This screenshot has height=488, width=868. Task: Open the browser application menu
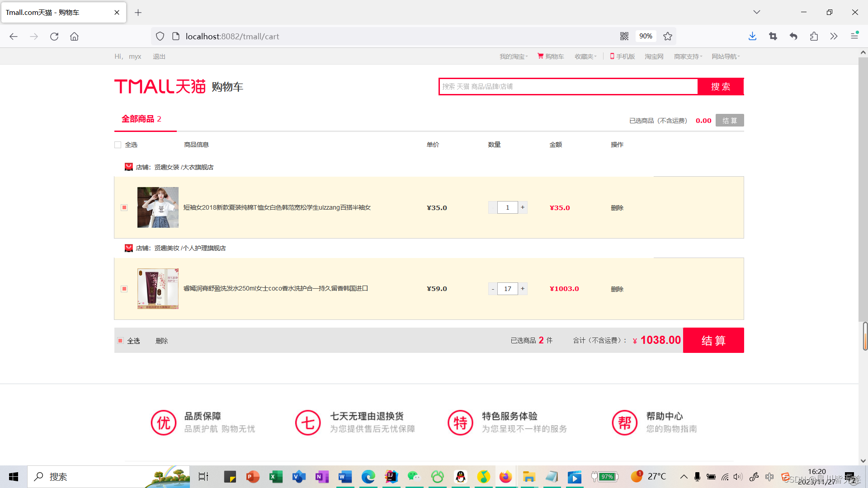pos(854,36)
